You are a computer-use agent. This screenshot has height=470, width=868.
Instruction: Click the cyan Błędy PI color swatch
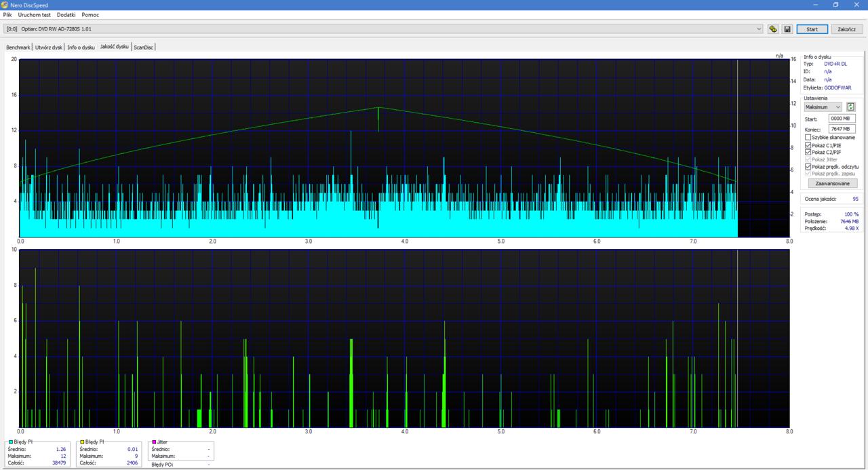10,442
